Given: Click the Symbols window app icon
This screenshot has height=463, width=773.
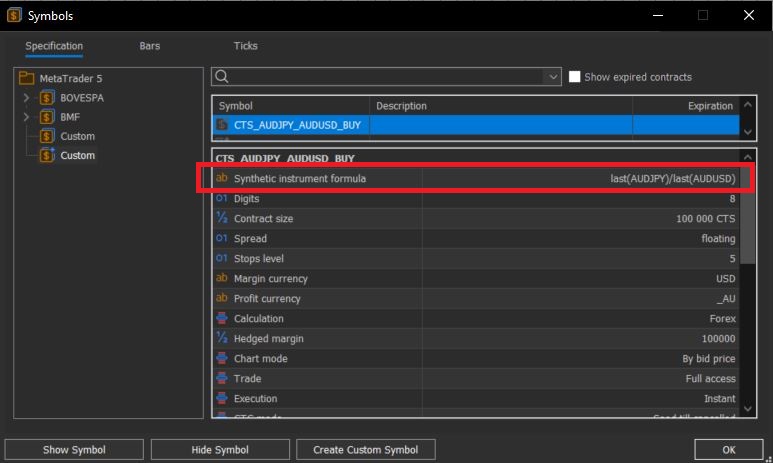Looking at the screenshot, I should click(14, 15).
